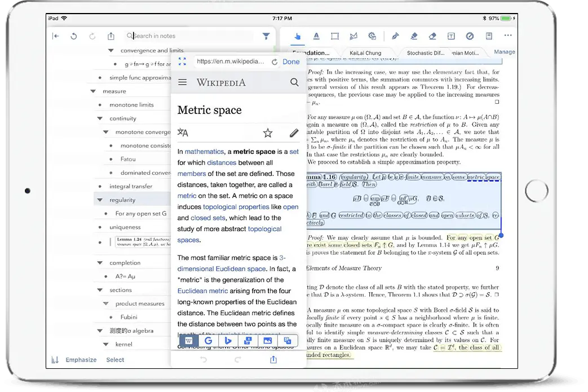Select the pen drawing tool
This screenshot has width=588, height=392.
point(395,36)
